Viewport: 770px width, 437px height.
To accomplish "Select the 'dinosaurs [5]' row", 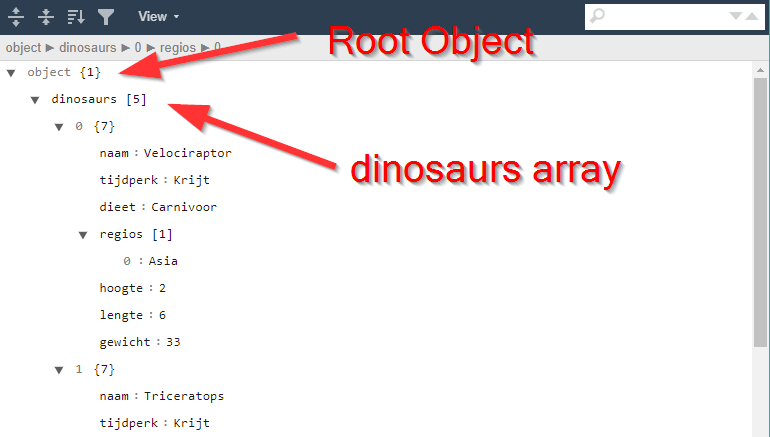I will click(x=99, y=100).
